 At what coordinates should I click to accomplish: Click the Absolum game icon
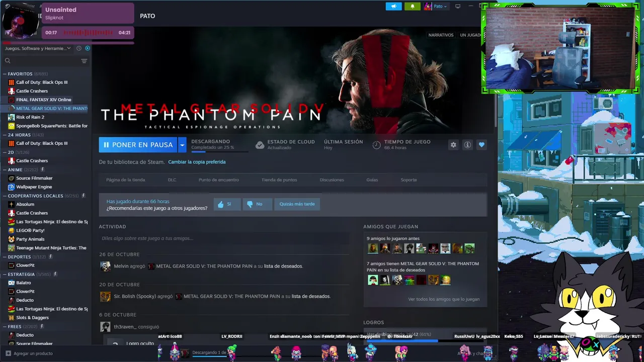coord(11,204)
